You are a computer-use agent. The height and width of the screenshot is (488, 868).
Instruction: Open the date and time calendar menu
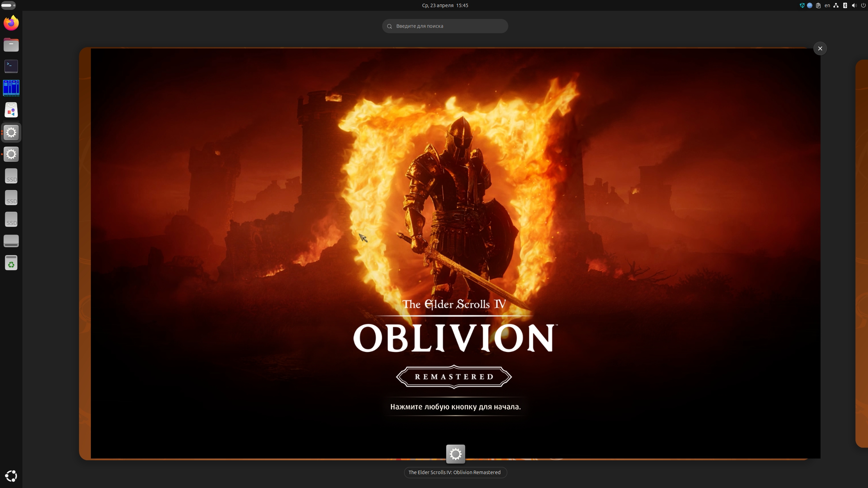point(445,5)
